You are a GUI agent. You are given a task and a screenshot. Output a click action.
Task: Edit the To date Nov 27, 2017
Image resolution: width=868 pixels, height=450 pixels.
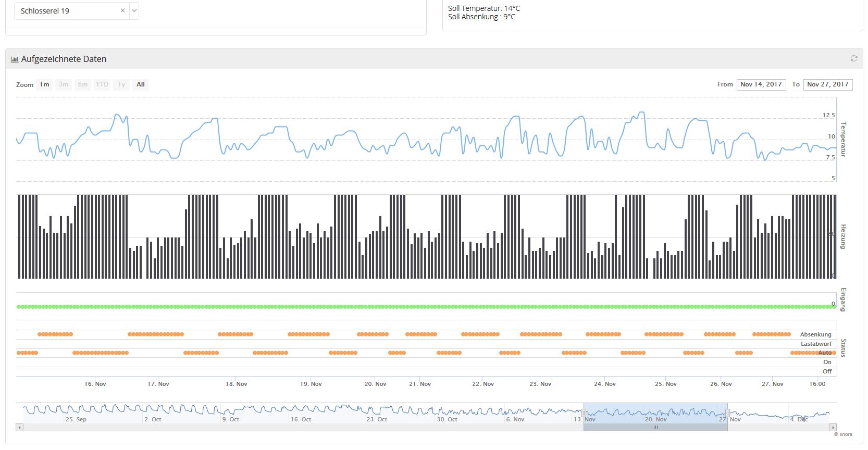click(828, 84)
